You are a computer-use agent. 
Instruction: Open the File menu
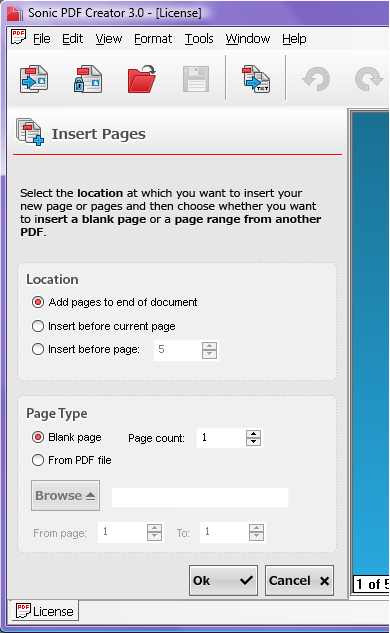42,39
